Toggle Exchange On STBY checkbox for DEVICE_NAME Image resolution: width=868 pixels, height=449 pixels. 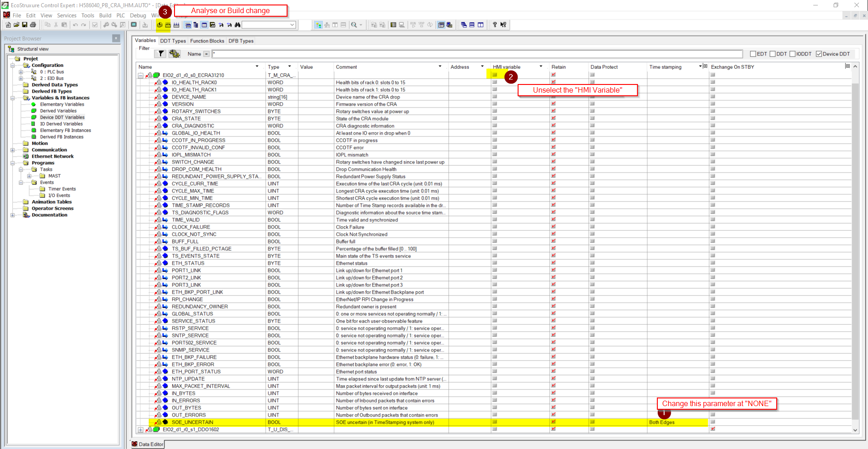coord(713,97)
